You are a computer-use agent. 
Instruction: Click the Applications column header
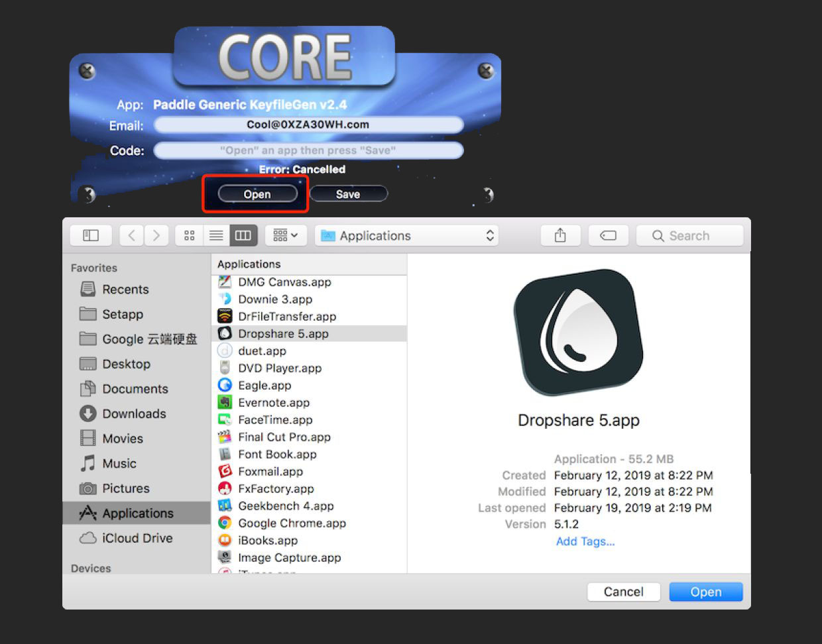point(309,264)
